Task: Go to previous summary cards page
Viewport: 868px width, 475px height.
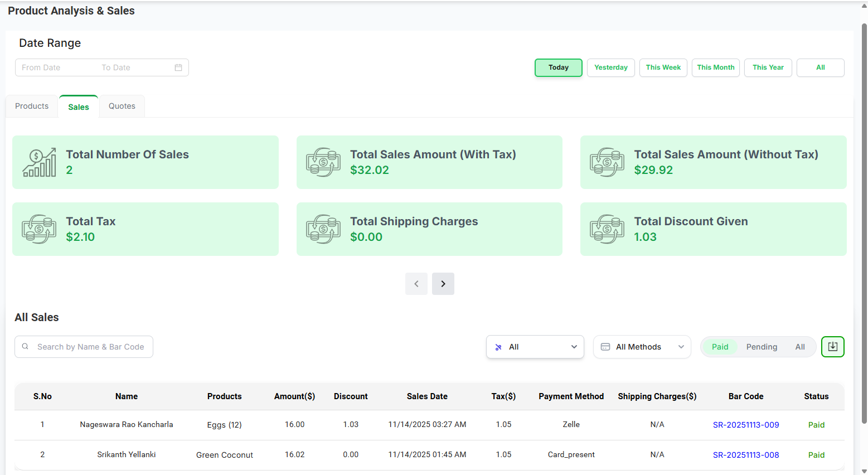Action: [x=416, y=284]
